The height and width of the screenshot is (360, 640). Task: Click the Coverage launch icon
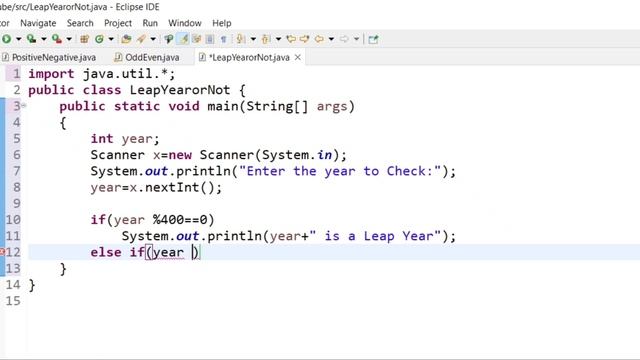pos(31,39)
